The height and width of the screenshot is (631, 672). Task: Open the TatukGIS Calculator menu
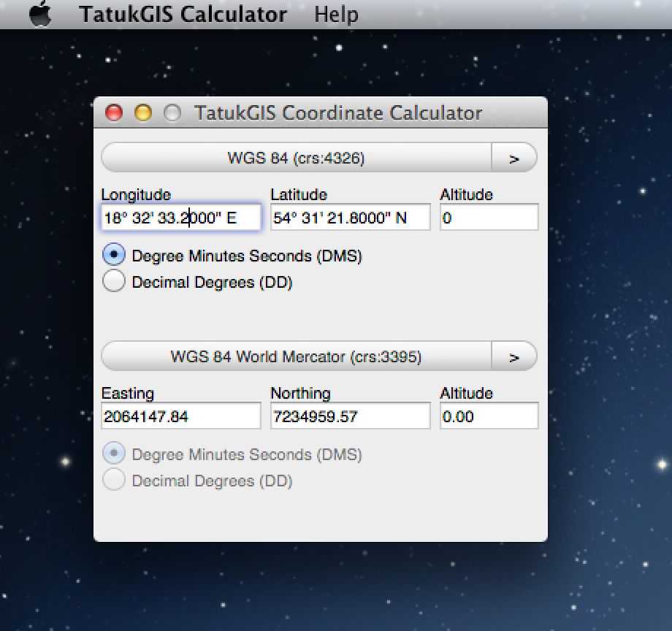pos(183,14)
